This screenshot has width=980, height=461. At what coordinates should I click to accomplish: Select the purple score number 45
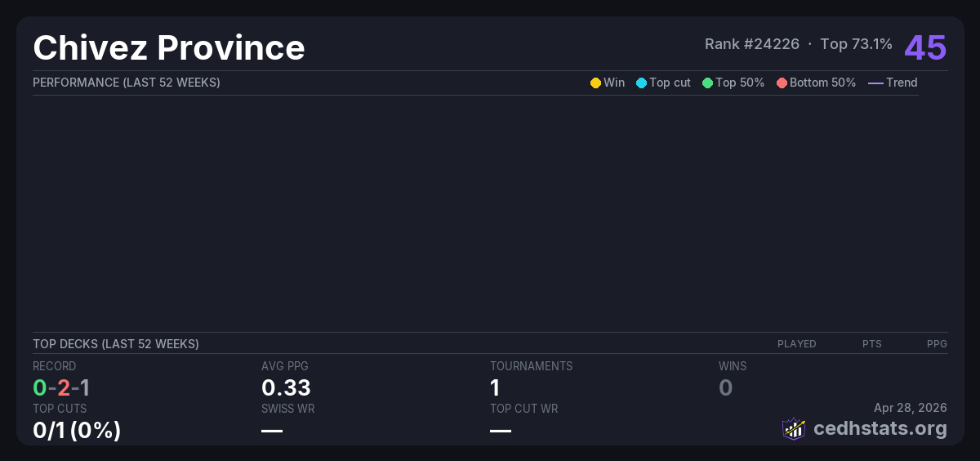pyautogui.click(x=925, y=47)
